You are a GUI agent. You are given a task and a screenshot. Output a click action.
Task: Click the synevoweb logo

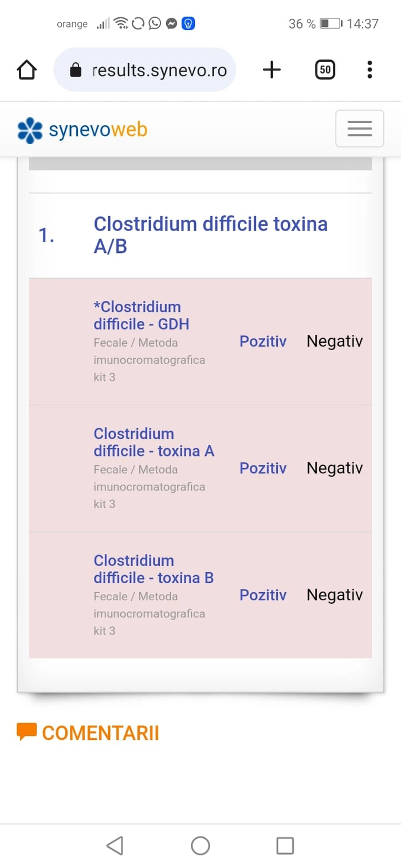point(82,130)
